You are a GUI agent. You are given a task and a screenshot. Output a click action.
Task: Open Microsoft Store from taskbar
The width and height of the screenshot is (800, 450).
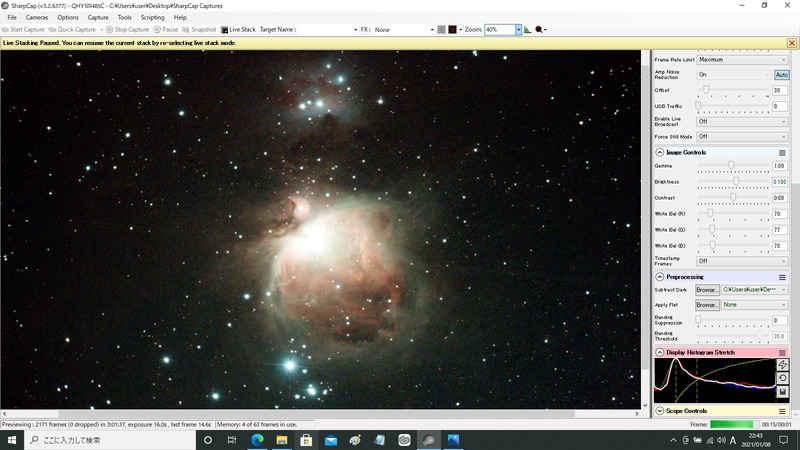pos(306,440)
